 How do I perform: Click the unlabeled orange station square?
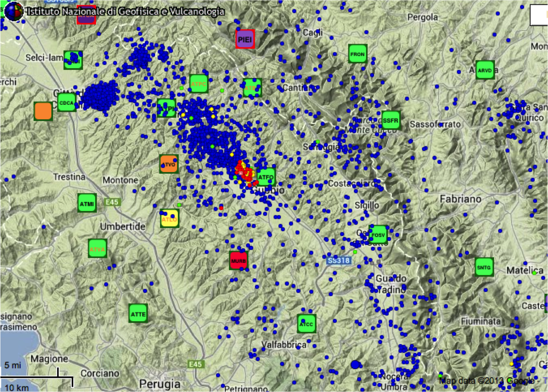tap(43, 111)
